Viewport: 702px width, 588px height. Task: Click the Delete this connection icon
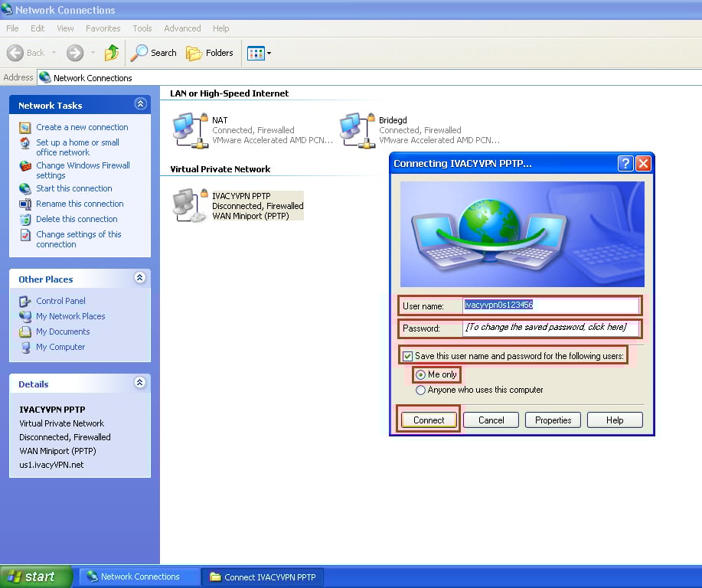click(25, 220)
